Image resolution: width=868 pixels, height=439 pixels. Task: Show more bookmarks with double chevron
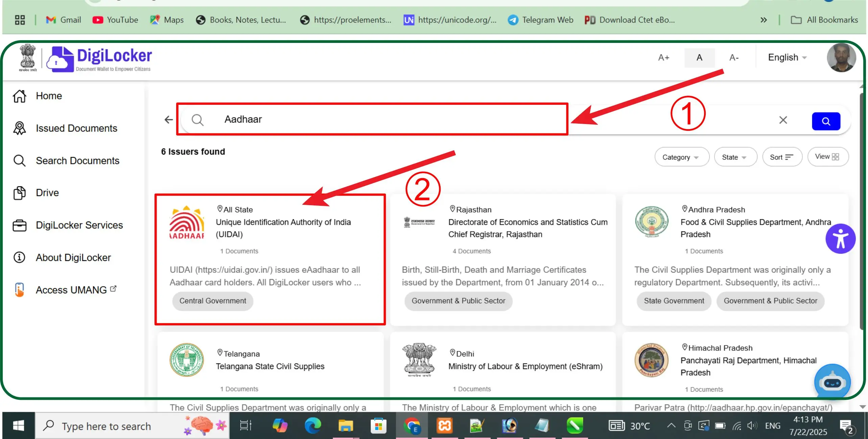click(x=763, y=20)
